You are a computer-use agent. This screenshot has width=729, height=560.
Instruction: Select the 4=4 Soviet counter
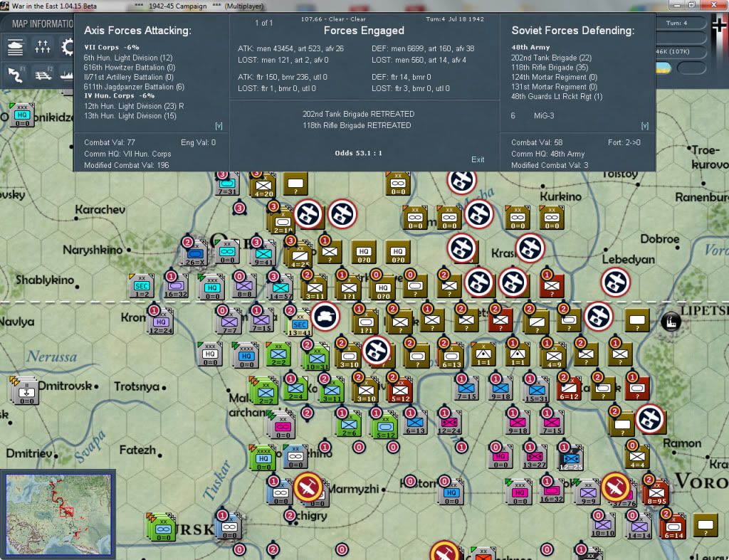coord(637,456)
